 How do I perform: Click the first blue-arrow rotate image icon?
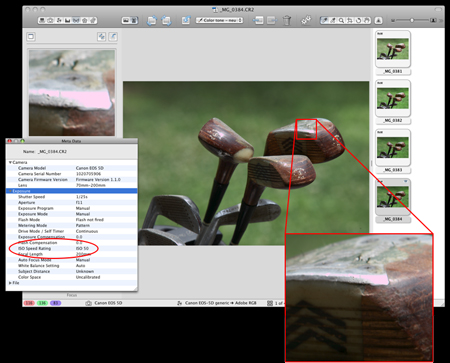coord(152,21)
